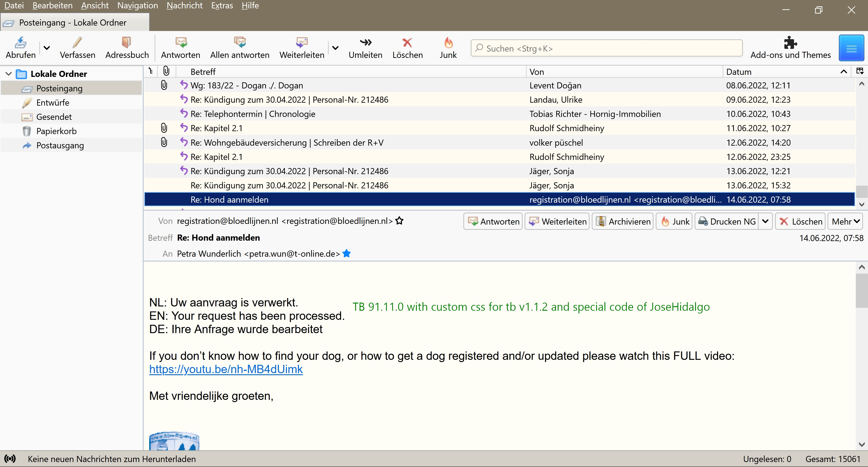Viewport: 868px width, 467px height.
Task: Click the online status icon in status bar
Action: (10, 459)
